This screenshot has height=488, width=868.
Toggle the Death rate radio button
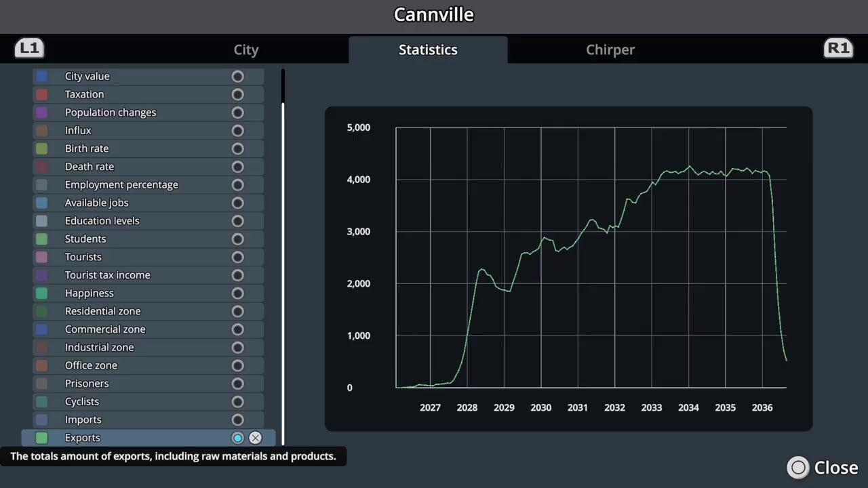pos(237,167)
